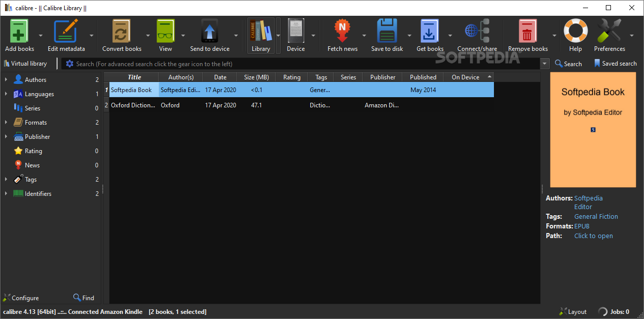The height and width of the screenshot is (319, 644).
Task: Open the Virtual library button
Action: [25, 64]
